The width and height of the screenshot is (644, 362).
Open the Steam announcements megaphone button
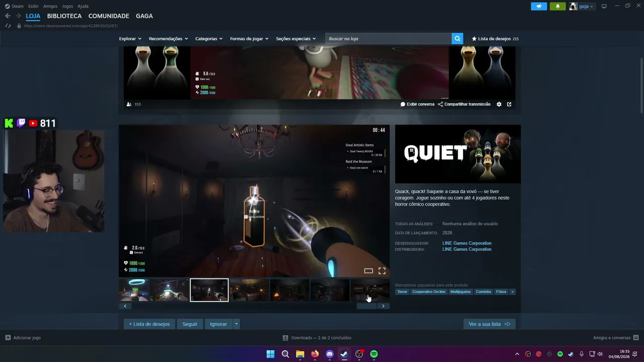point(539,7)
